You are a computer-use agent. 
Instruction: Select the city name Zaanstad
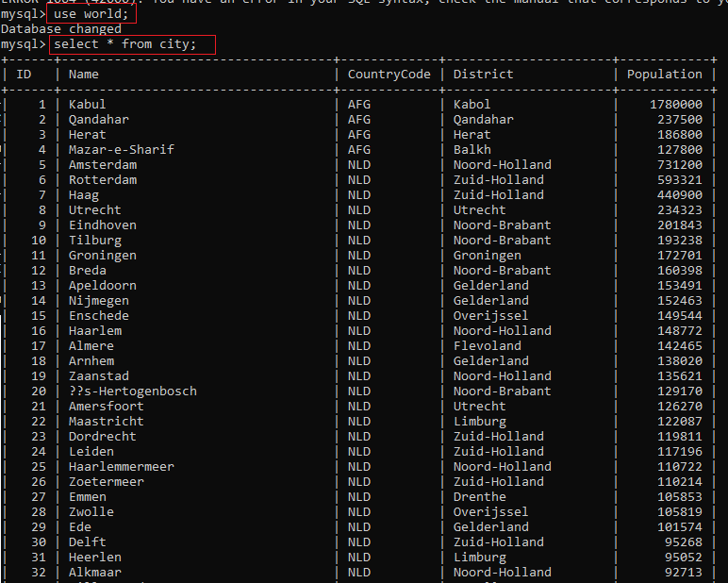pyautogui.click(x=99, y=376)
